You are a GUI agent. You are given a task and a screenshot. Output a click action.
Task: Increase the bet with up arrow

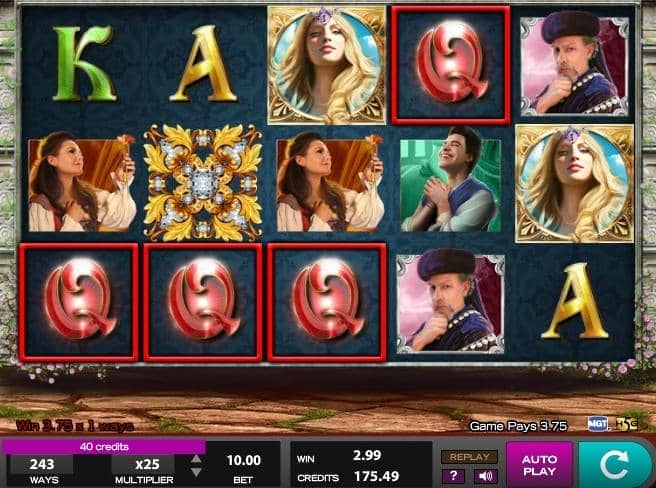196,459
